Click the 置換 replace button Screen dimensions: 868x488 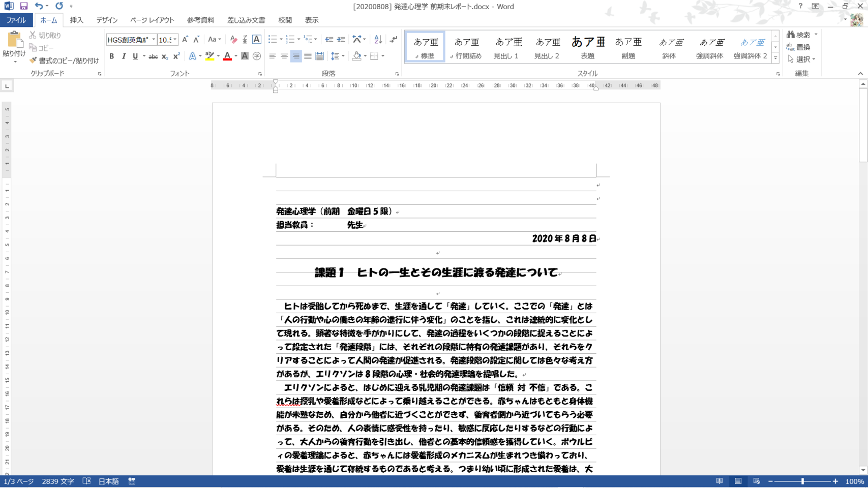pos(798,47)
